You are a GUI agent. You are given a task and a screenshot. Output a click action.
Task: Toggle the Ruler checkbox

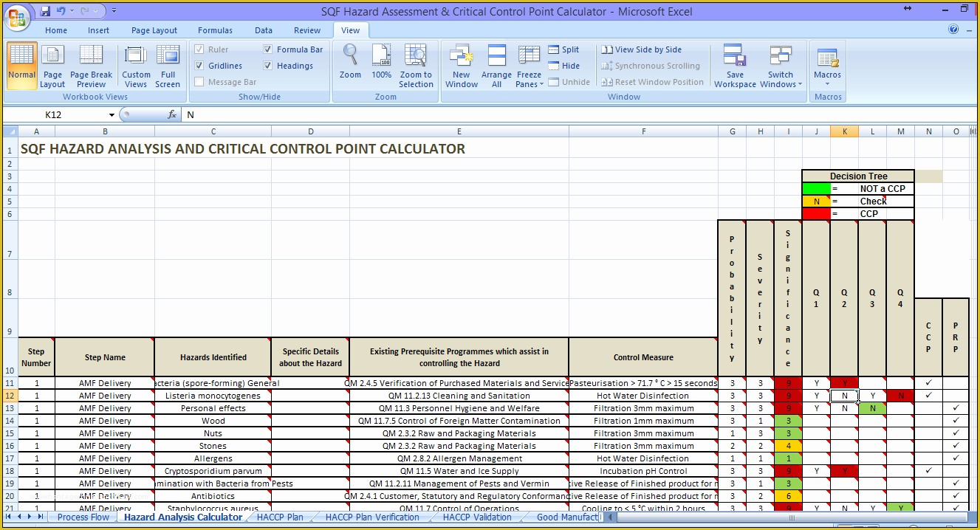199,49
